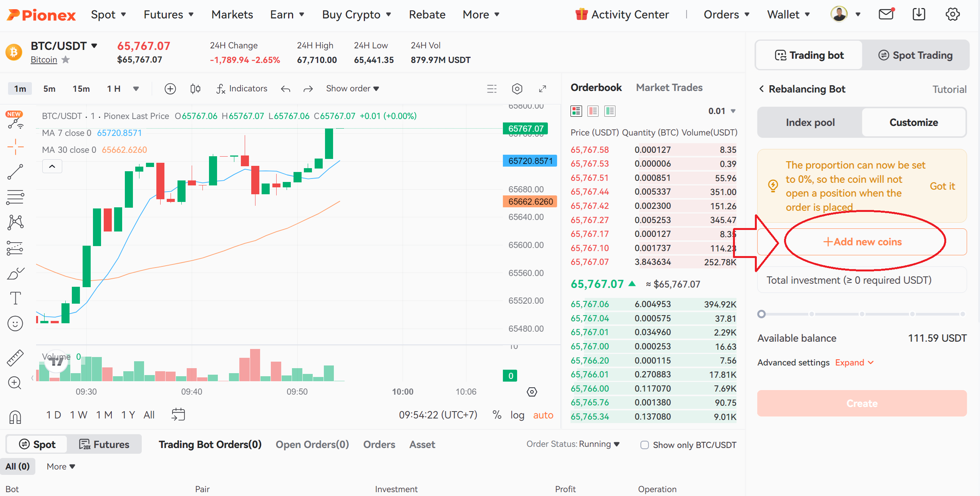980x496 pixels.
Task: Open the emoji sticker tool
Action: [15, 323]
